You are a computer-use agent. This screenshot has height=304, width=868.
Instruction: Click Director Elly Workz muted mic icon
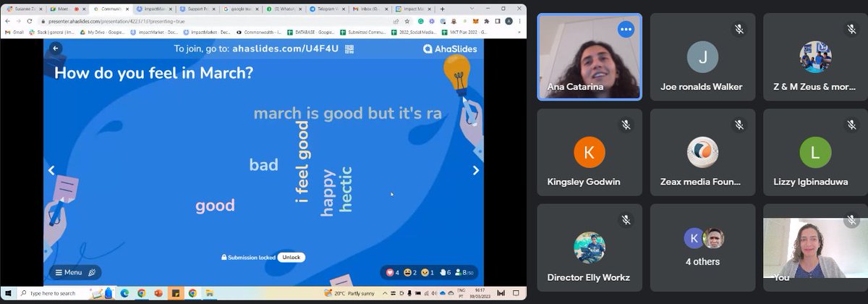[x=626, y=220]
